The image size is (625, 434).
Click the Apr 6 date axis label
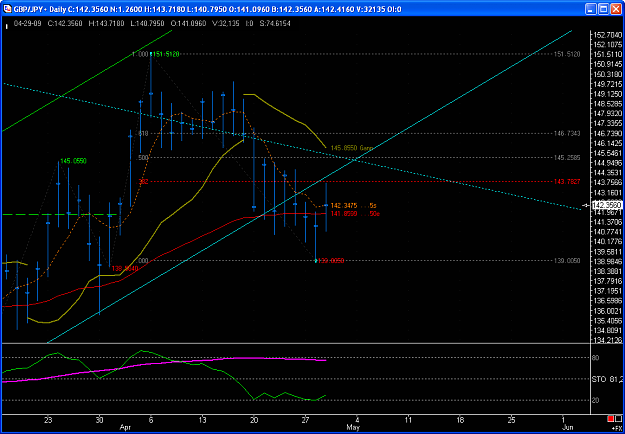(x=151, y=420)
